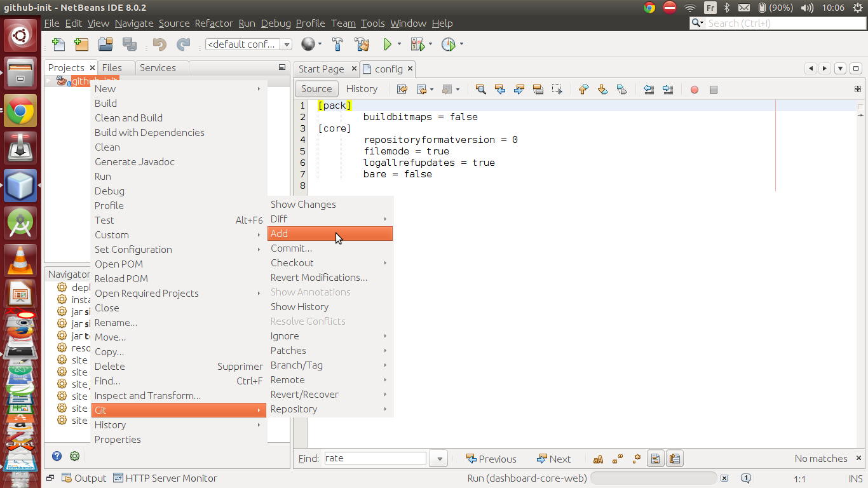This screenshot has height=488, width=868.
Task: Click the Run dashboard-core-web progress bar
Action: [654, 478]
